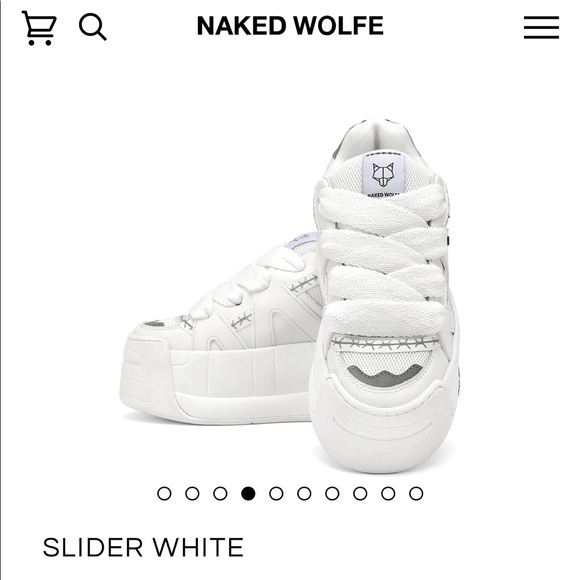View the ninth carousel image dot
This screenshot has height=580, width=580.
point(388,493)
